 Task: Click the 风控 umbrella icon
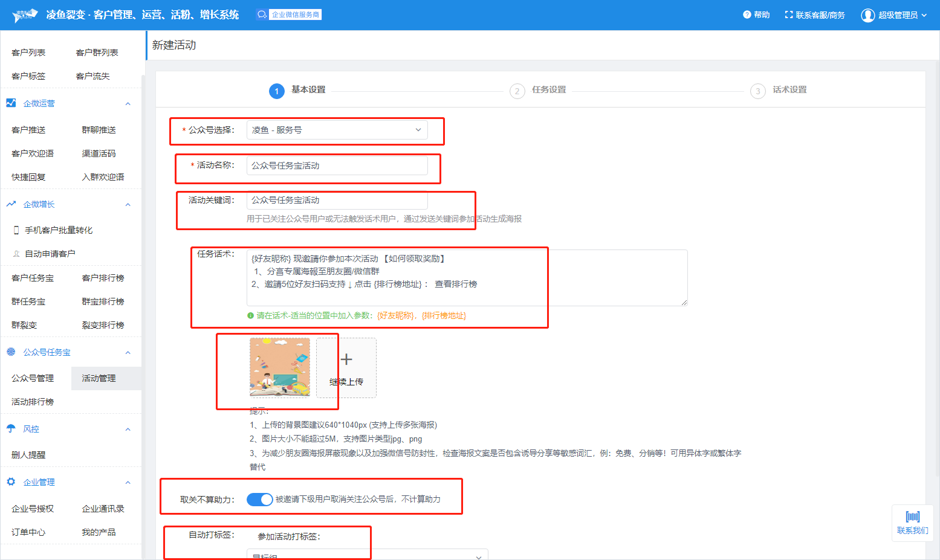click(x=11, y=429)
